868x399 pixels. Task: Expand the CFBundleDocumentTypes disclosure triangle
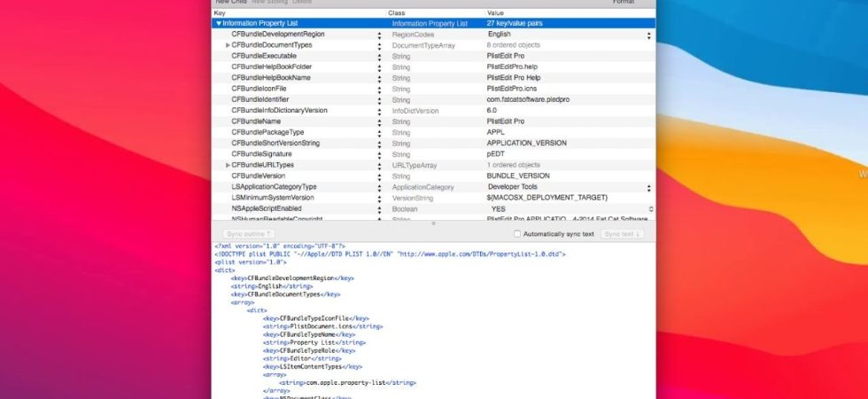tap(228, 45)
